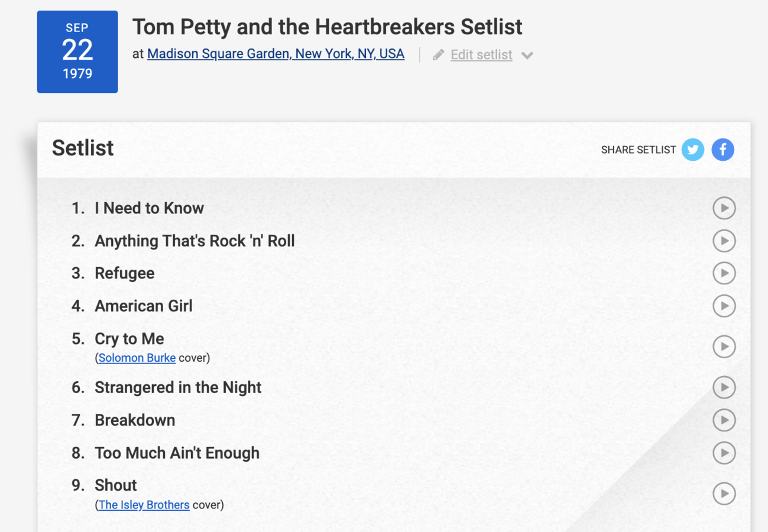Click the SHARE SETLIST label
Viewport: 768px width, 532px height.
click(639, 150)
